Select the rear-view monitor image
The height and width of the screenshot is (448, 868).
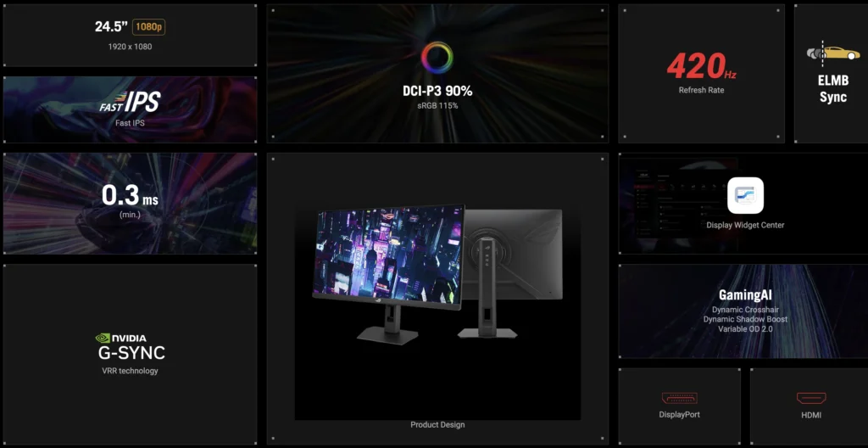tap(512, 274)
